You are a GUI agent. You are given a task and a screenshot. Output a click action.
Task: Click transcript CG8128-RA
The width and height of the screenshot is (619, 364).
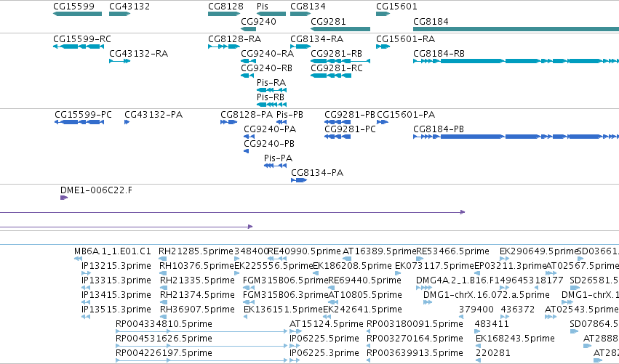[224, 46]
